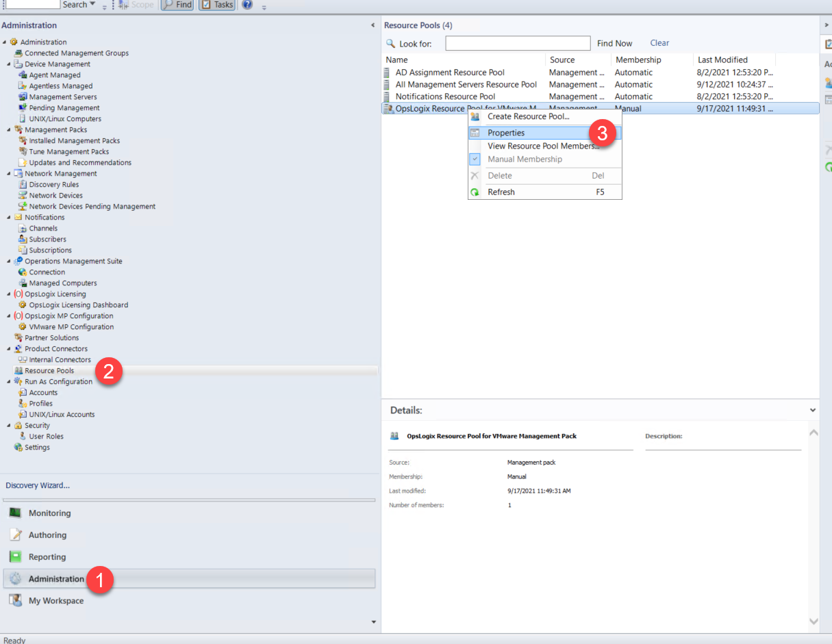Switch to the Reporting workspace

click(x=189, y=557)
